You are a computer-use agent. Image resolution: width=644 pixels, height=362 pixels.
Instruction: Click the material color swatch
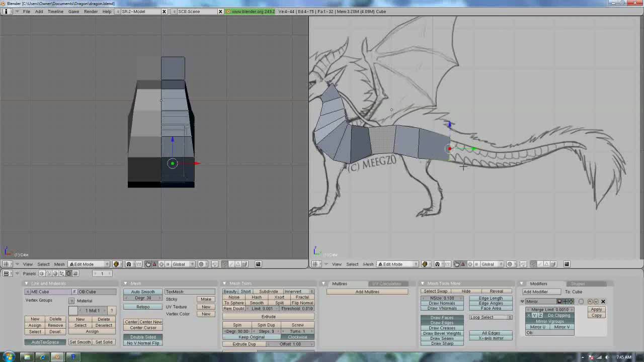pos(73,310)
